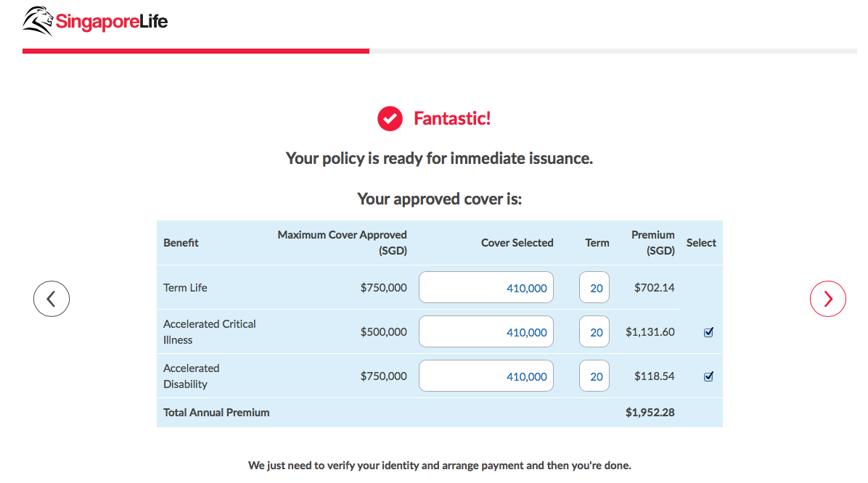Change Accelerated Disability term years field
868x483 pixels.
click(x=594, y=376)
